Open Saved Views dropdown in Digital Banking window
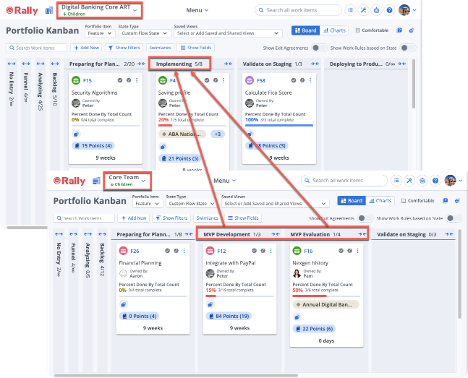Image resolution: width=468 pixels, height=378 pixels. pos(228,33)
